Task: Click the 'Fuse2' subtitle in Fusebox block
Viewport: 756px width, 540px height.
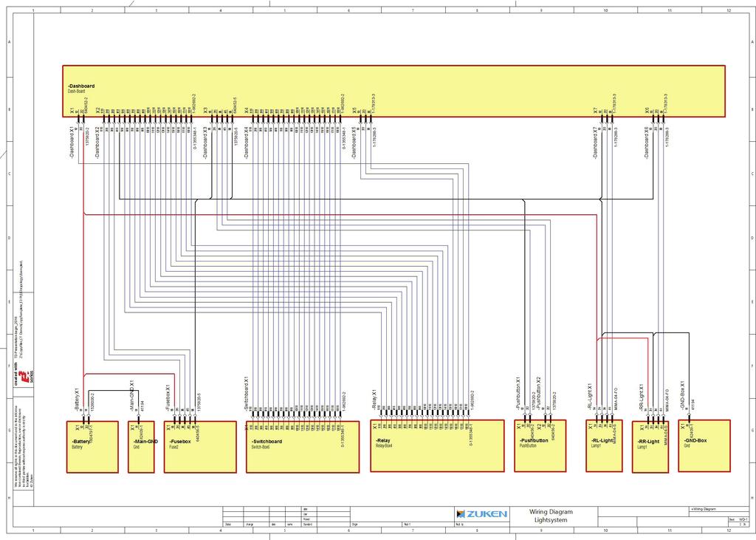Action: click(173, 448)
